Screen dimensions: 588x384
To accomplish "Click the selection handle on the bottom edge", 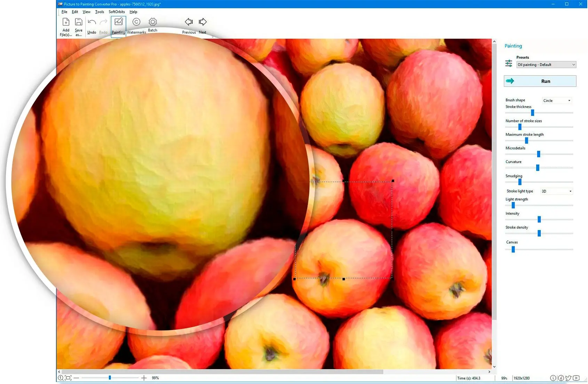I will point(344,279).
